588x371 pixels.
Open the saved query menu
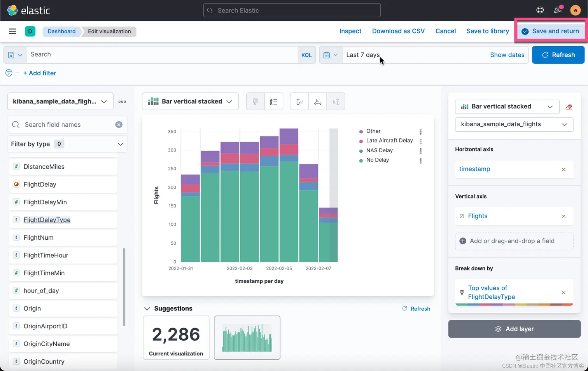pos(15,55)
